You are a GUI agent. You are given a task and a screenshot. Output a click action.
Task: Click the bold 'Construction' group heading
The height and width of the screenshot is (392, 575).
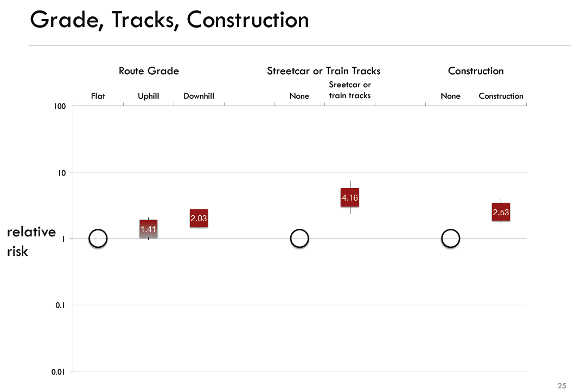click(476, 70)
